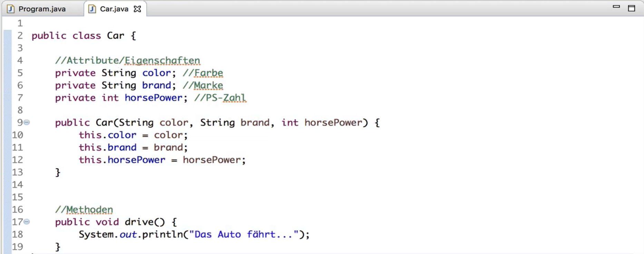Image resolution: width=644 pixels, height=254 pixels.
Task: Click the "Das Auto fährt..." string
Action: [x=244, y=234]
